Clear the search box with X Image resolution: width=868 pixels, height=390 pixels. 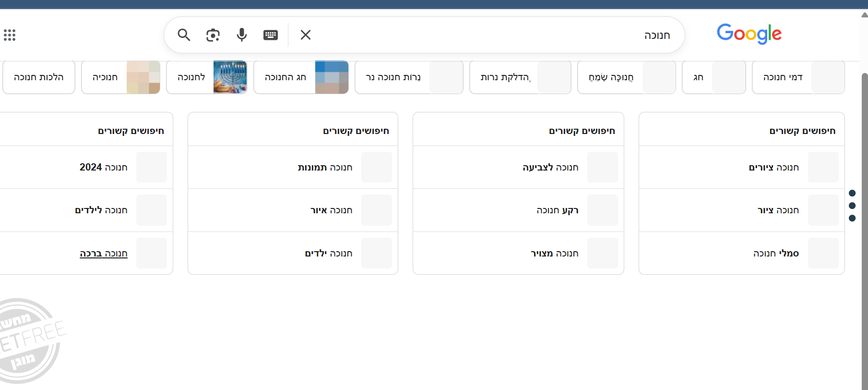(x=306, y=35)
